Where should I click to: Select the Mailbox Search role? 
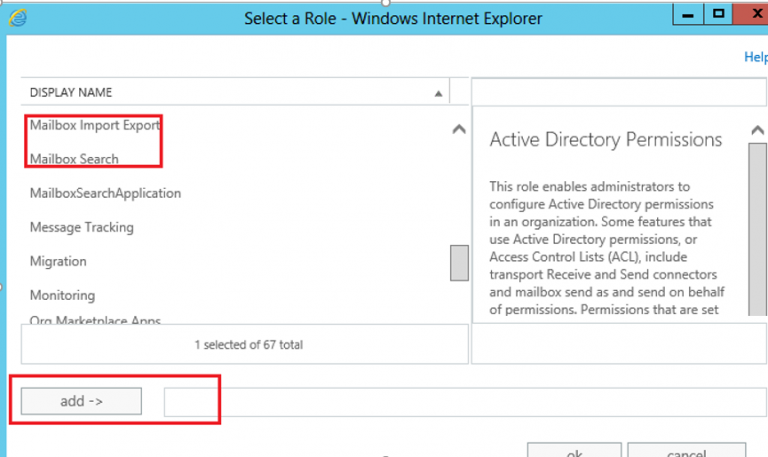[74, 159]
